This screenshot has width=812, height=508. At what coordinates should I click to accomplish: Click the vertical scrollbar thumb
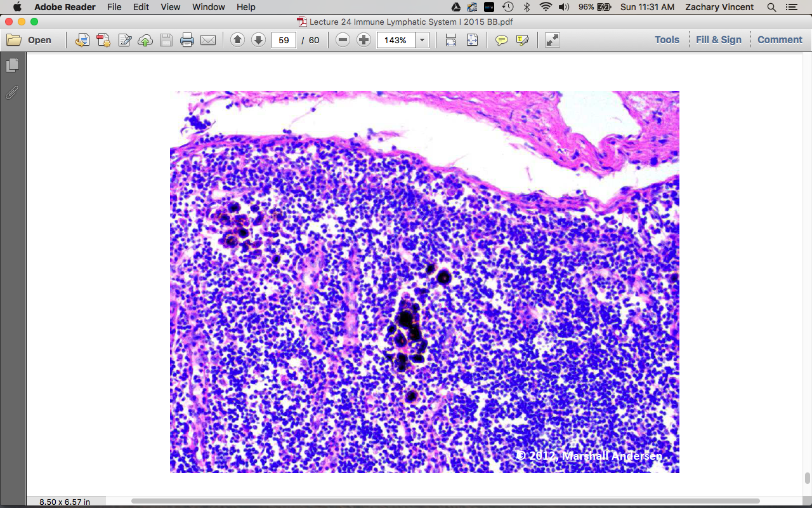pyautogui.click(x=808, y=478)
